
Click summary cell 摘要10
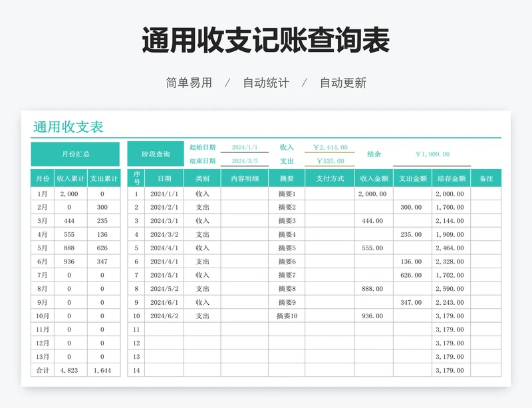pyautogui.click(x=287, y=316)
